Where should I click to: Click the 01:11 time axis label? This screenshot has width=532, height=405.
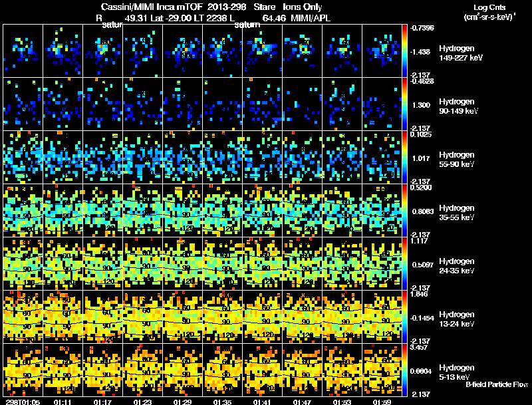(63, 402)
